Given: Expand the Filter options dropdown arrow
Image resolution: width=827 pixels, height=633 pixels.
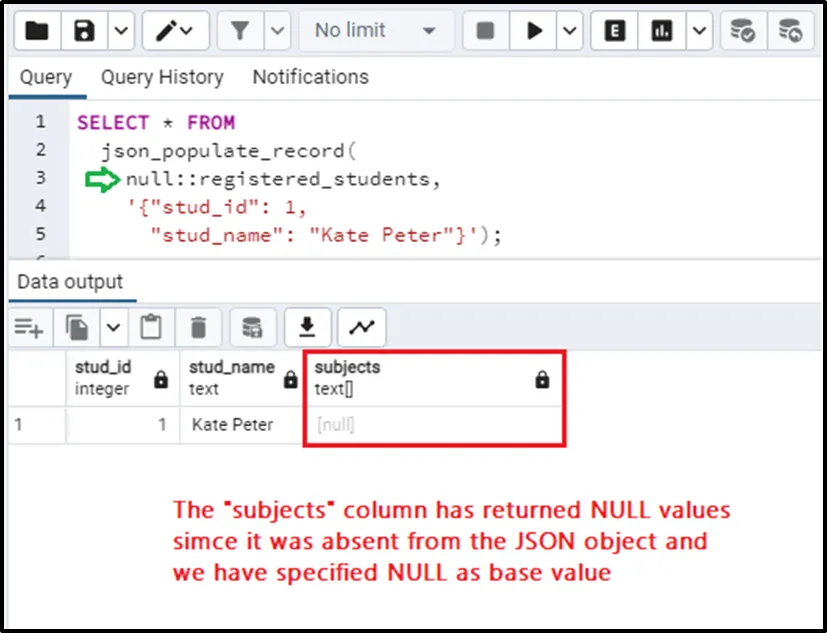Looking at the screenshot, I should pos(277,31).
